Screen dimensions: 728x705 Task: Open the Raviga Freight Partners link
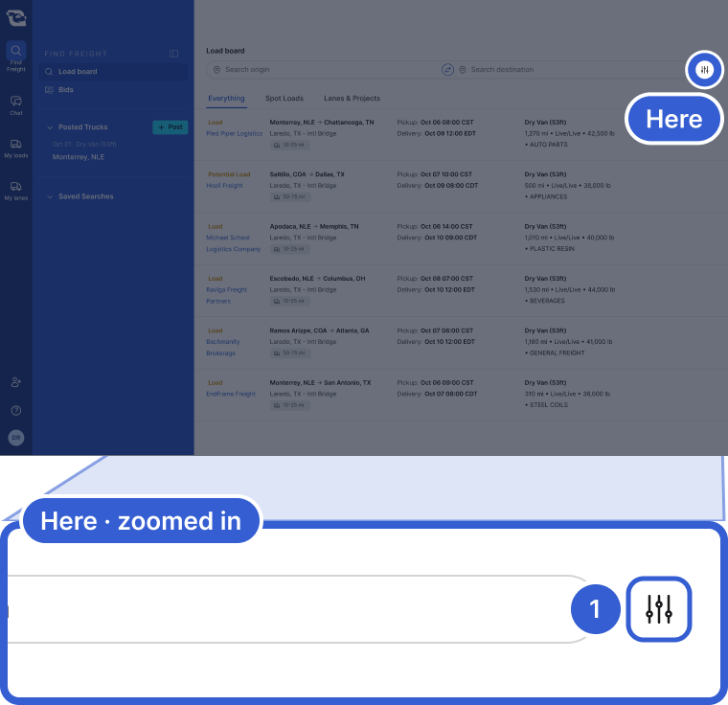[227, 295]
